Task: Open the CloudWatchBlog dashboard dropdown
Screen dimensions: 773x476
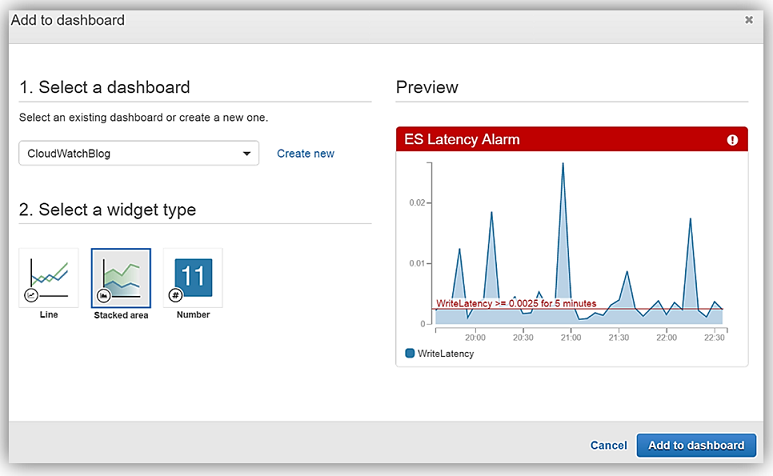Action: click(138, 153)
